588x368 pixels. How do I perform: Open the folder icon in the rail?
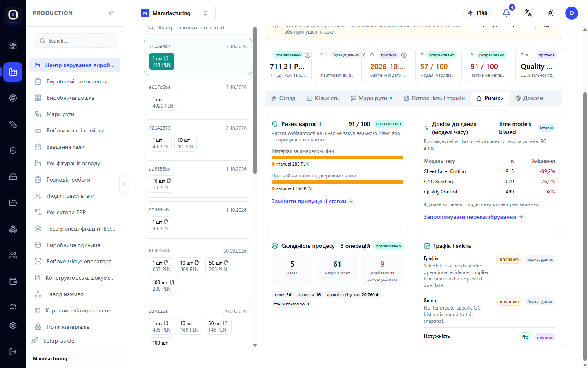point(13,203)
